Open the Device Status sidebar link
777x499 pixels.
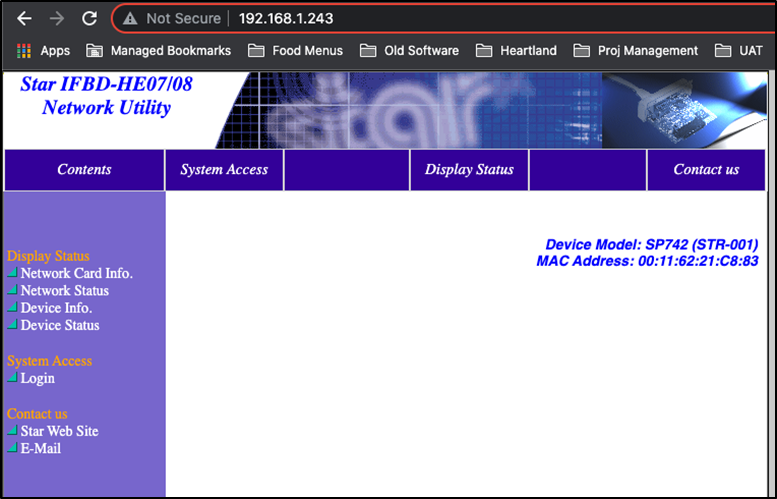(59, 326)
